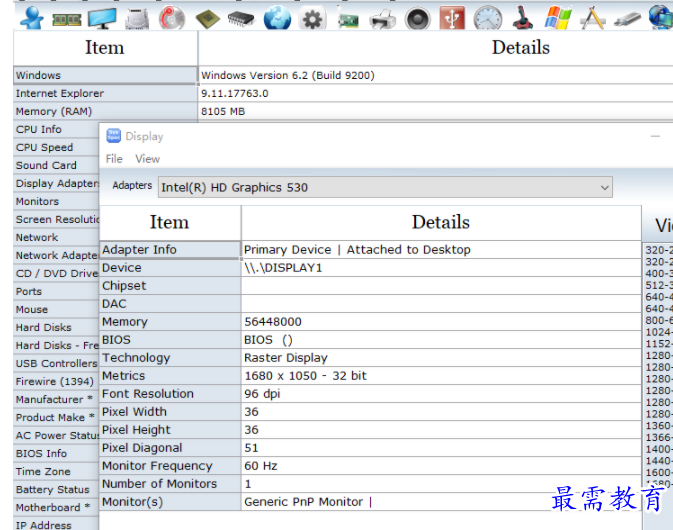Click the black integrated circuit chip icon
Screen dimensions: 673x530
point(241,19)
